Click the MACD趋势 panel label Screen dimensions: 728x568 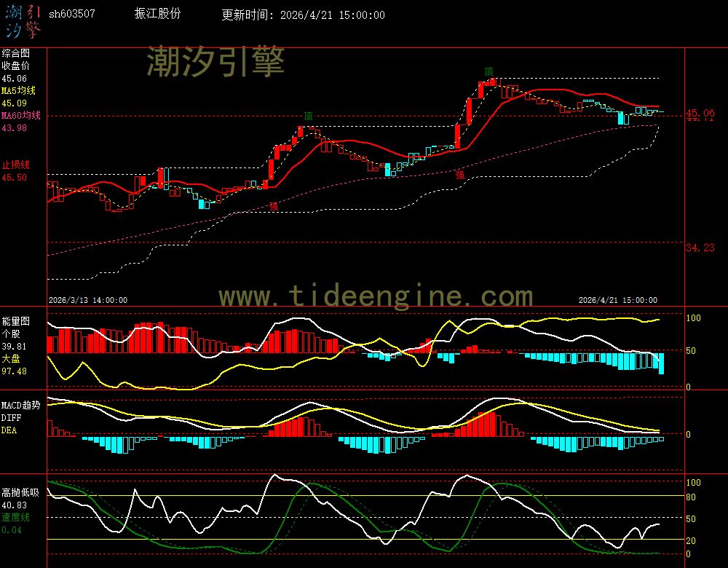[21, 405]
